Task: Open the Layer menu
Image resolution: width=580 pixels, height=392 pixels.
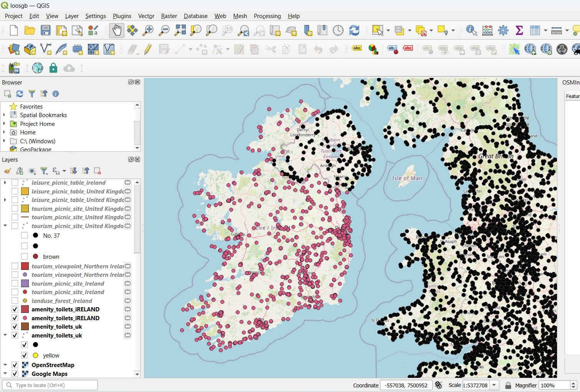Action: [72, 16]
